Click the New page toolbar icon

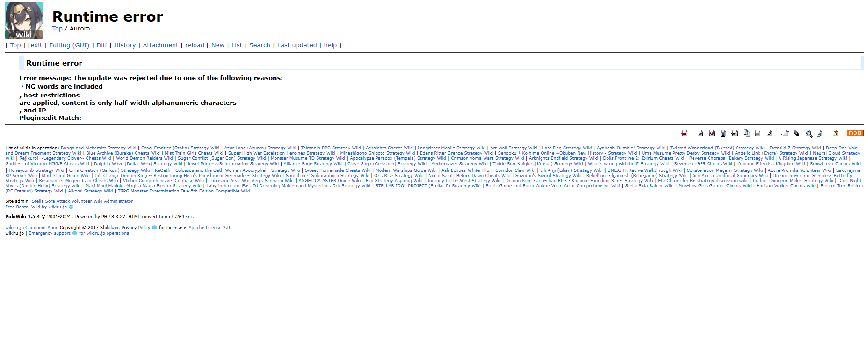[785, 133]
